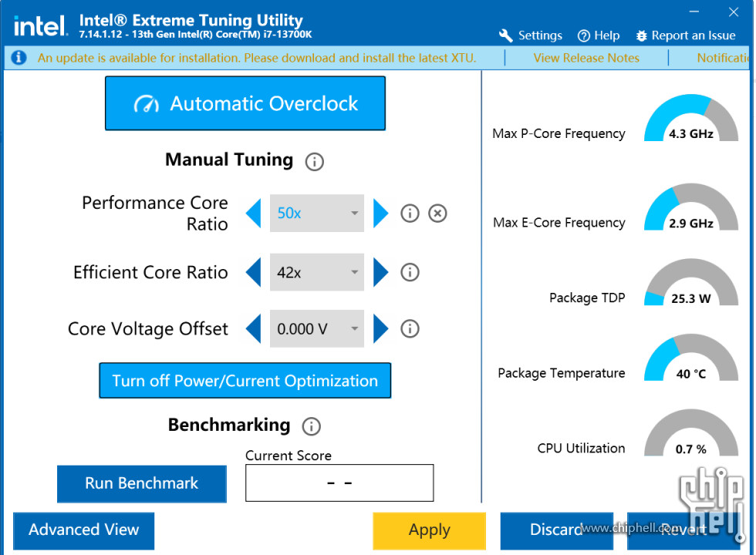
Task: Open Performance Core Ratio info icon
Action: [410, 213]
